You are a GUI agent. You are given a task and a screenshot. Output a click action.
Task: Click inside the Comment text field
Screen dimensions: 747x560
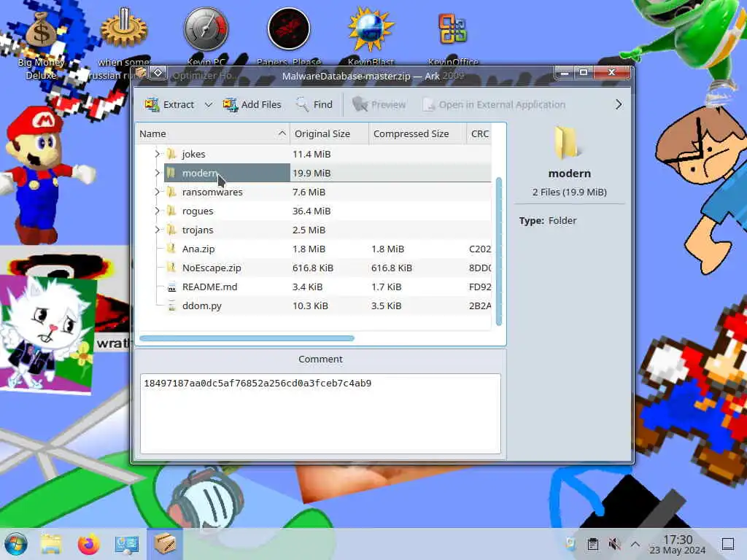click(320, 413)
